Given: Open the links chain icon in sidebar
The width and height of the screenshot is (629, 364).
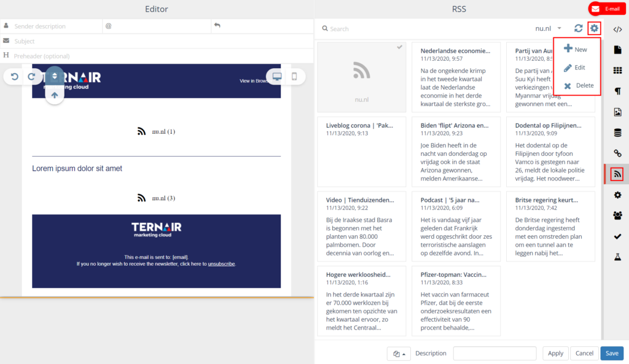Looking at the screenshot, I should click(617, 153).
